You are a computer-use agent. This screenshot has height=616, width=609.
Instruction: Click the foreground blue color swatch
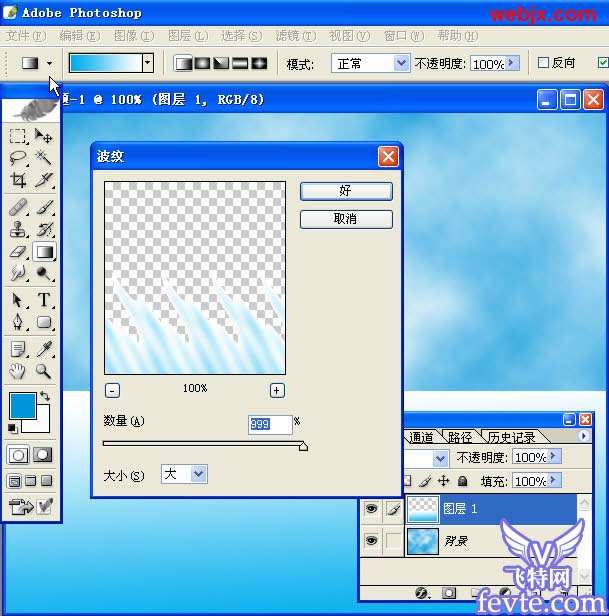point(23,406)
